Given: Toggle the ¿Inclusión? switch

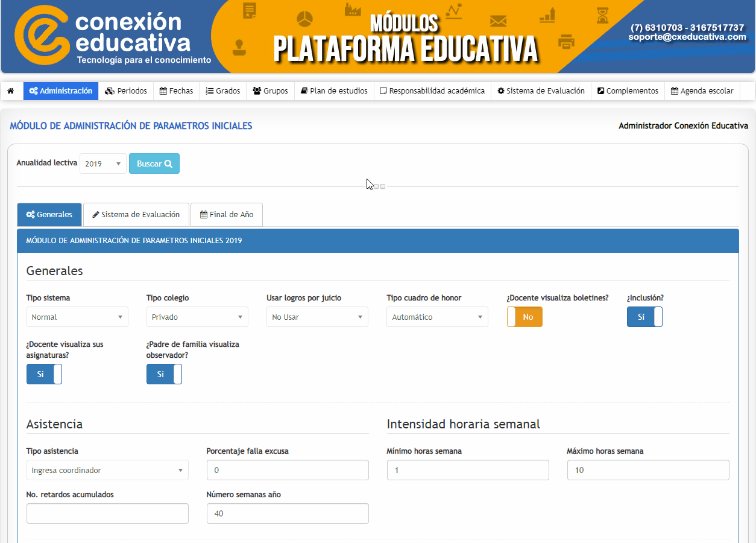Looking at the screenshot, I should click(x=644, y=317).
